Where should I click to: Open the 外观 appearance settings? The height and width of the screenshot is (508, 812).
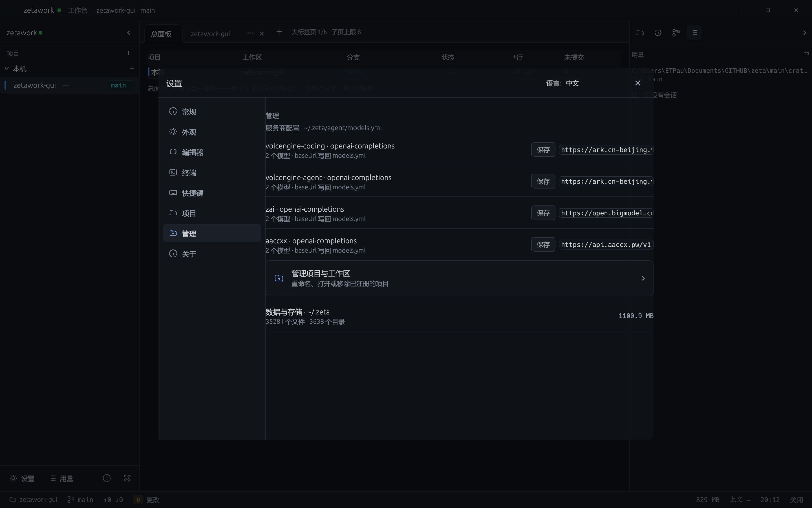pos(212,132)
